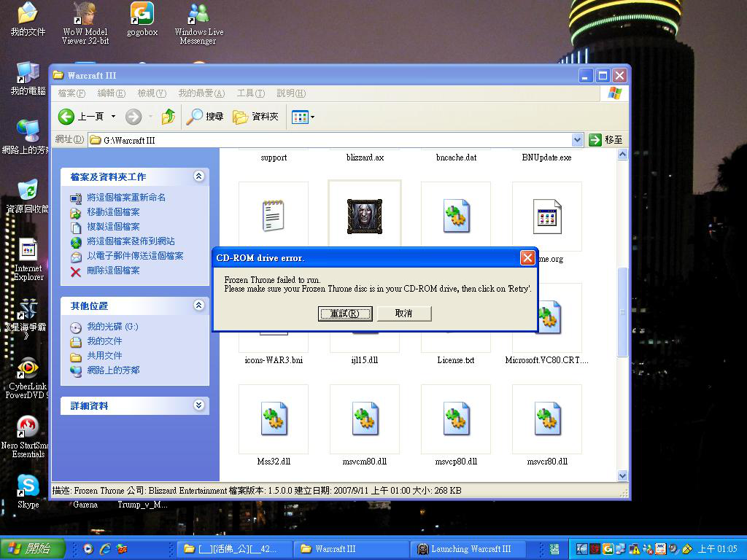The height and width of the screenshot is (560, 747).
Task: Select the file labeled blizzard.ax
Action: pyautogui.click(x=365, y=157)
